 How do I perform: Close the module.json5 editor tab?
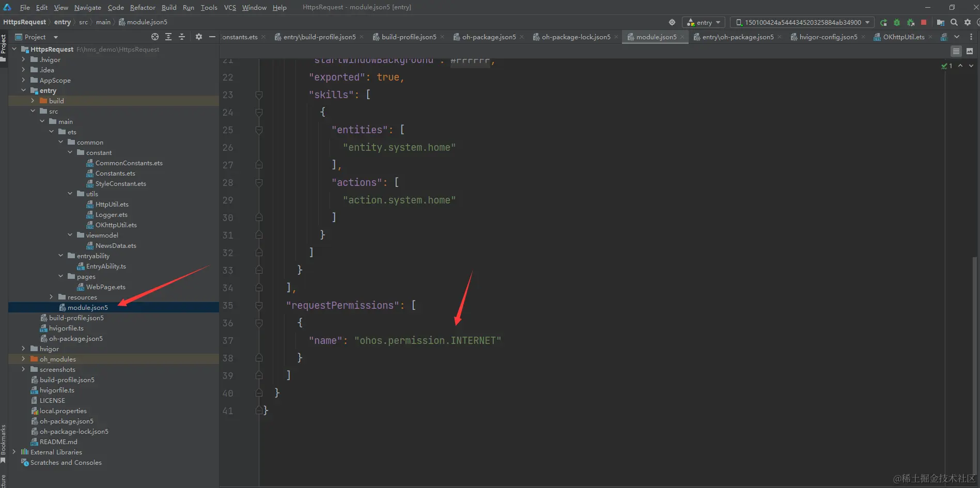[682, 37]
